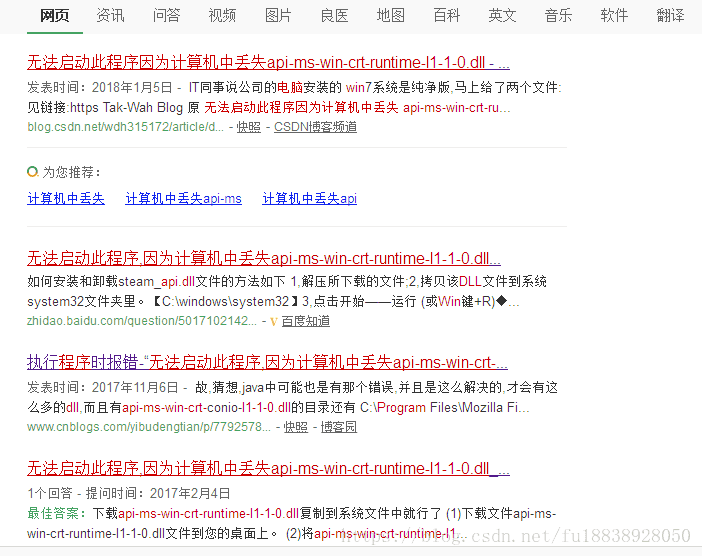The height and width of the screenshot is (556, 702).
Task: Open the 问答 tab
Action: 167,16
